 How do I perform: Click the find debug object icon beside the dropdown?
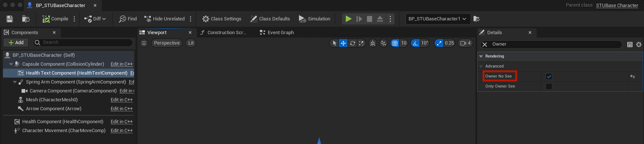477,19
